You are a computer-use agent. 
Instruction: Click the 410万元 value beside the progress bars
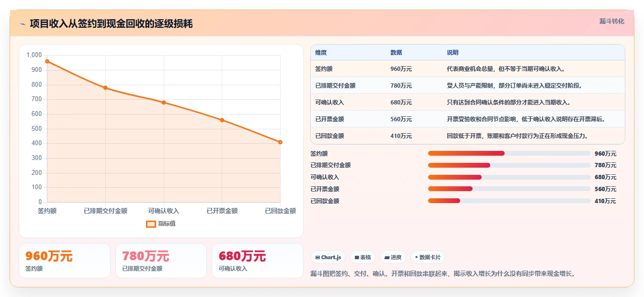coord(605,201)
